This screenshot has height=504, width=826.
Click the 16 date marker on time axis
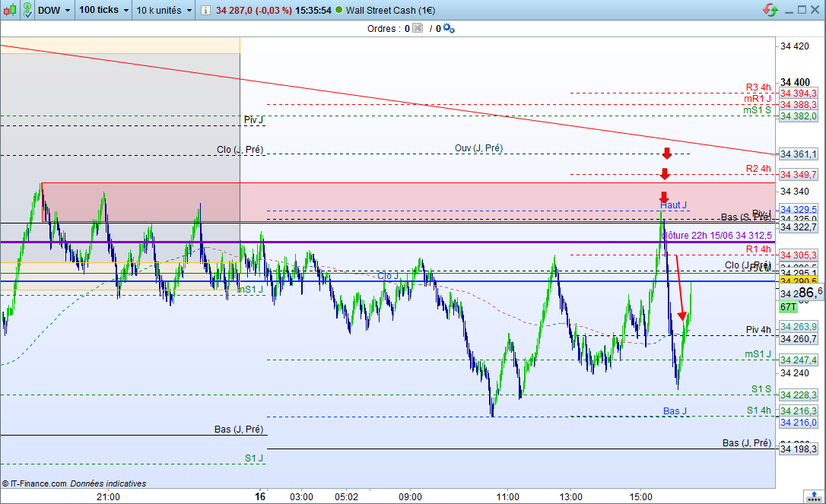(x=260, y=496)
